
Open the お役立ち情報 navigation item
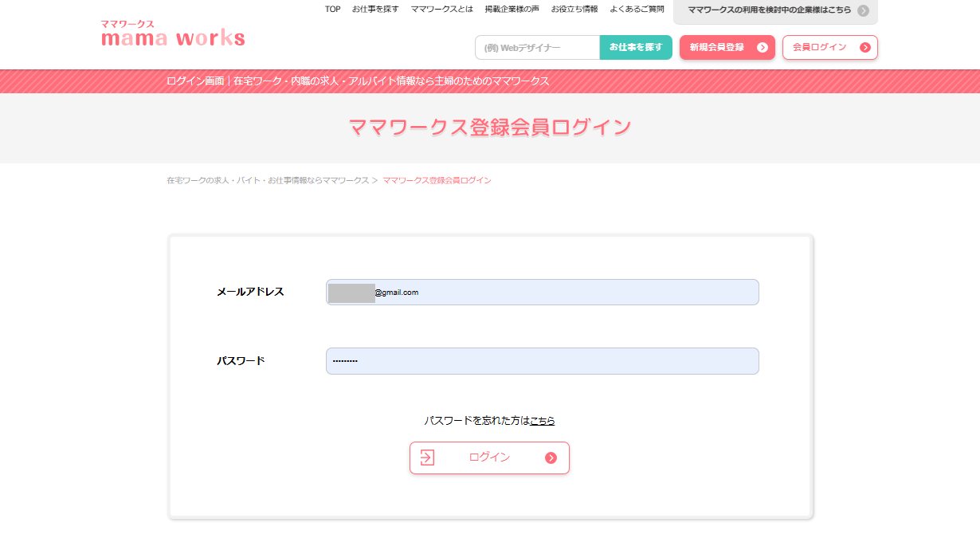[x=575, y=9]
